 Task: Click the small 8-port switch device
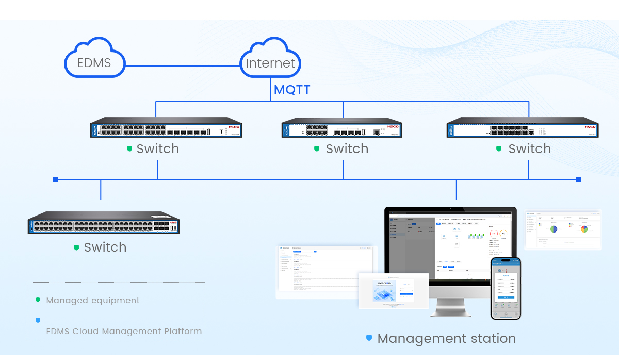(342, 129)
